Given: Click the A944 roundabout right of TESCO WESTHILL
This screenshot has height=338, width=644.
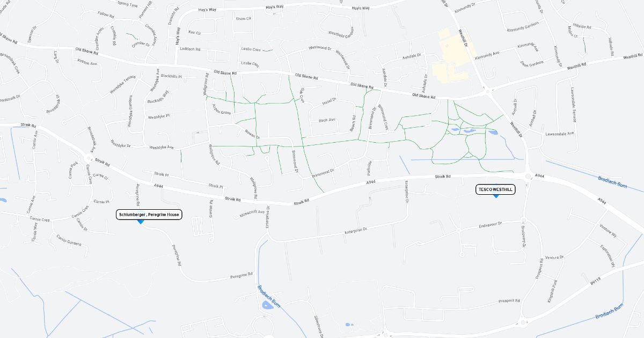Looking at the screenshot, I should [x=528, y=175].
